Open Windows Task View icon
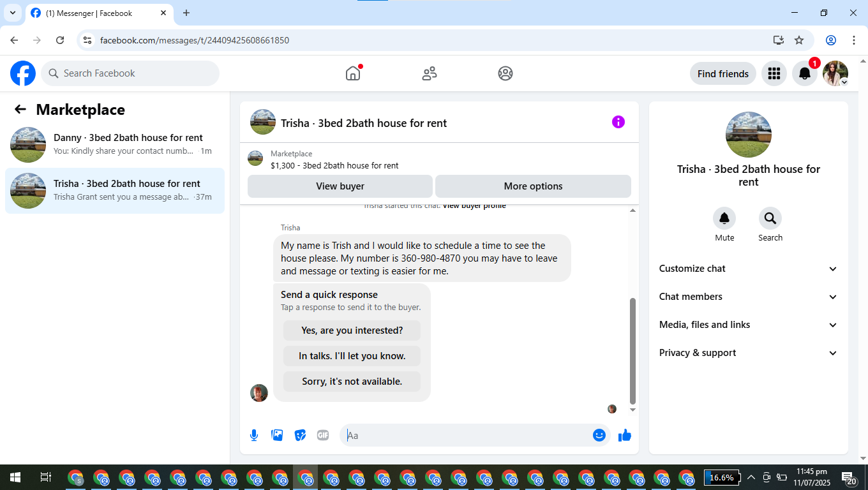The width and height of the screenshot is (868, 490). coord(46,477)
